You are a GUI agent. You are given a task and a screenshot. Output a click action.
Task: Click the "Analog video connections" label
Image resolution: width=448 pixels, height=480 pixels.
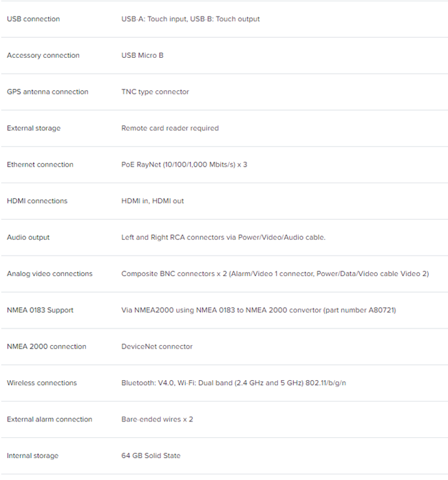[50, 274]
